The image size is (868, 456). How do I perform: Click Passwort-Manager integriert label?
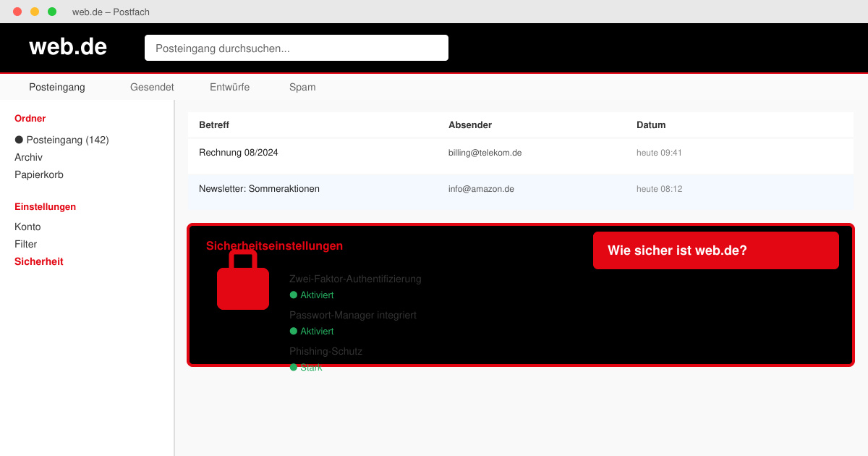pyautogui.click(x=353, y=315)
